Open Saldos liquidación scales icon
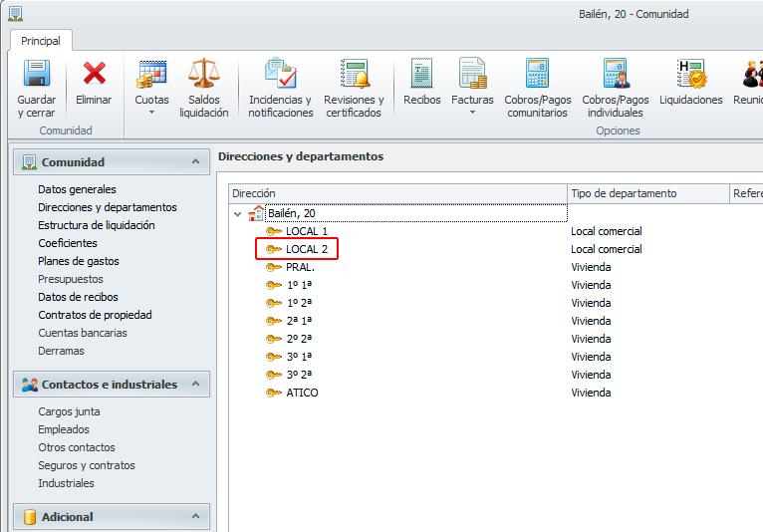 204,73
